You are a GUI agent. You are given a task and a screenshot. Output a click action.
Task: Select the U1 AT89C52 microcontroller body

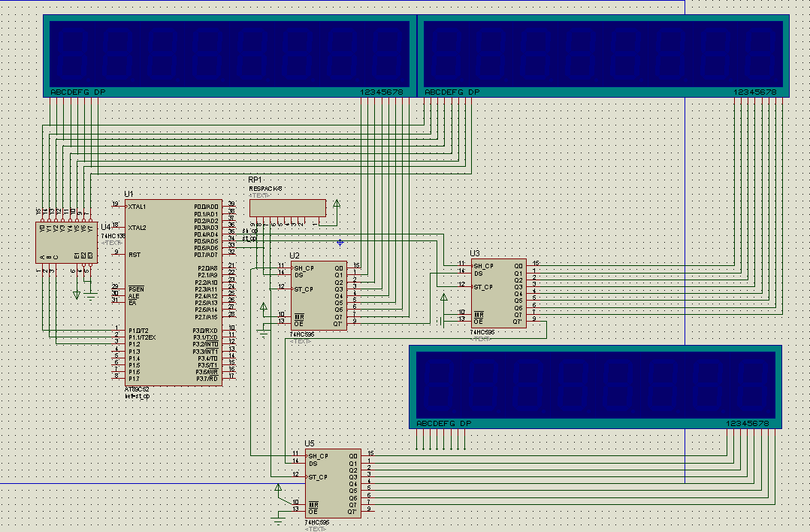[174, 293]
